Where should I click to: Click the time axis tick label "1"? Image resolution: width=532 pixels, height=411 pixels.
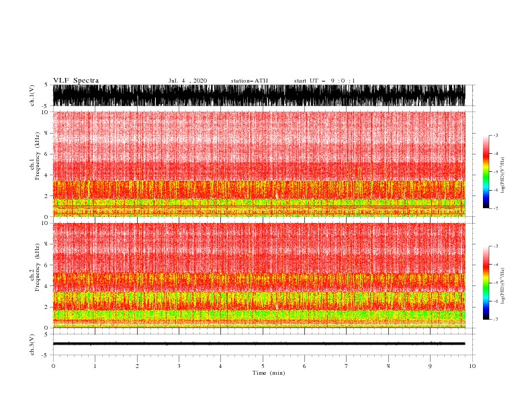pos(95,366)
